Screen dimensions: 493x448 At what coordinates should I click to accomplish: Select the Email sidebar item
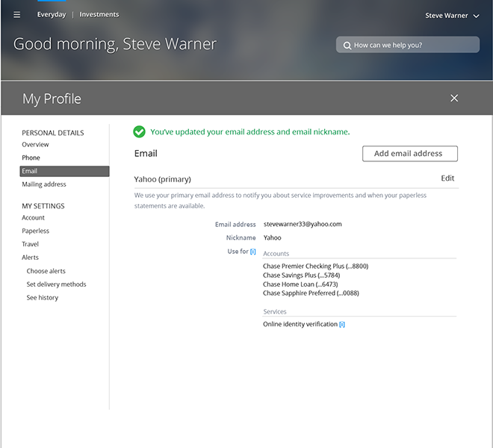click(x=64, y=171)
